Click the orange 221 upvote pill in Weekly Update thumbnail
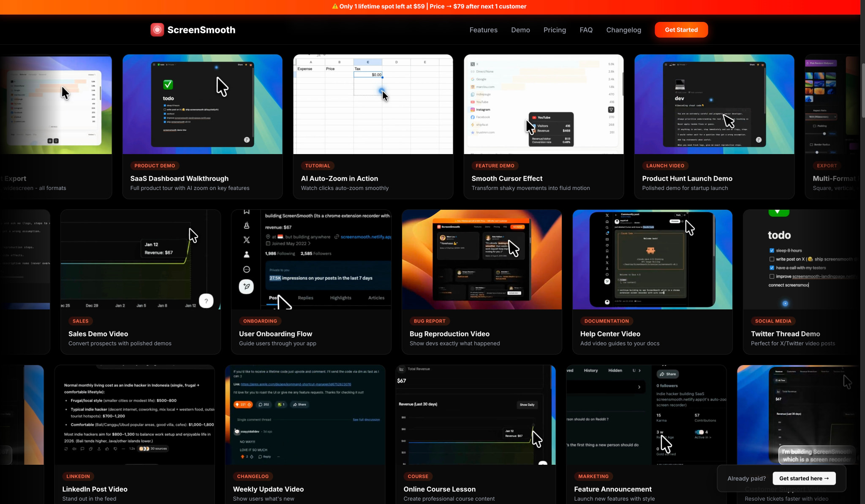This screenshot has height=504, width=865. click(x=243, y=404)
